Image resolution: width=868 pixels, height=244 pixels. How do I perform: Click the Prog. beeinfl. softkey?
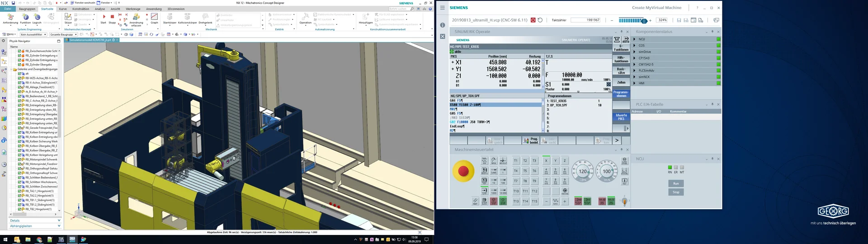531,141
